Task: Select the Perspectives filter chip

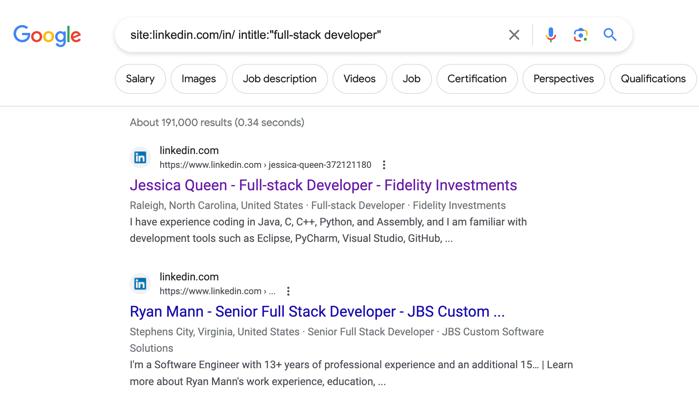Action: coord(563,79)
